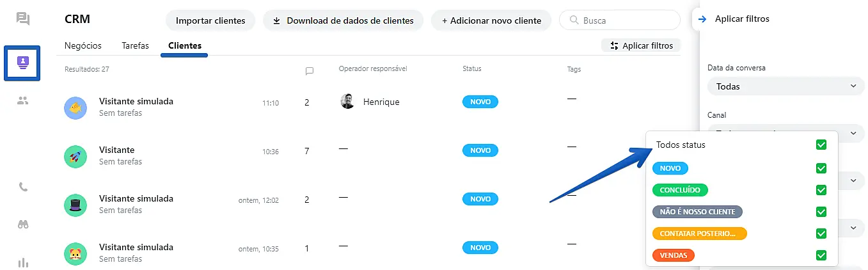Viewport: 868px width, 270px height.
Task: Select the CRM sidebar icon
Action: 22,63
